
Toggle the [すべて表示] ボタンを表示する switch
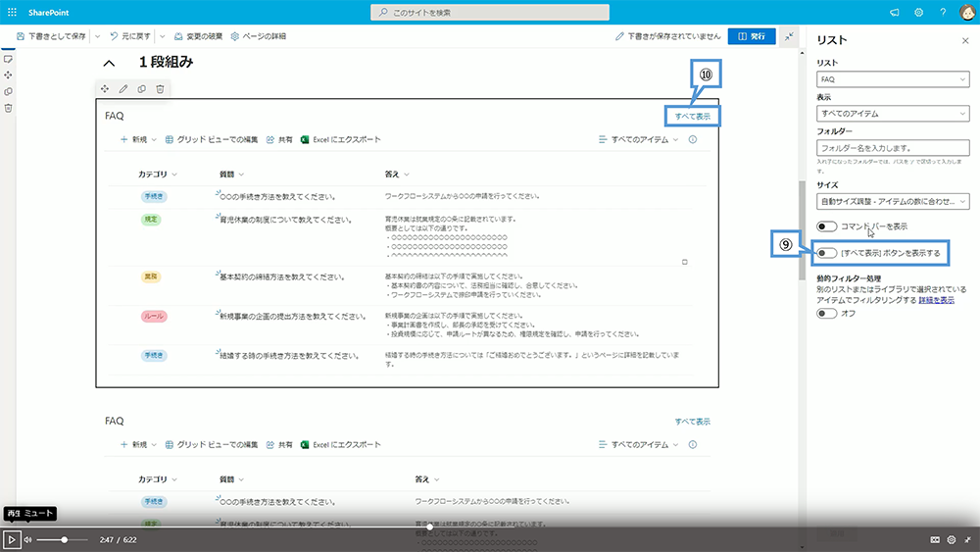(x=826, y=253)
